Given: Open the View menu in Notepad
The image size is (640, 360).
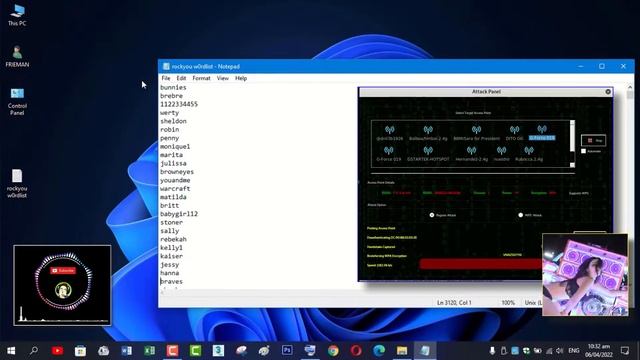Looking at the screenshot, I should [x=222, y=78].
